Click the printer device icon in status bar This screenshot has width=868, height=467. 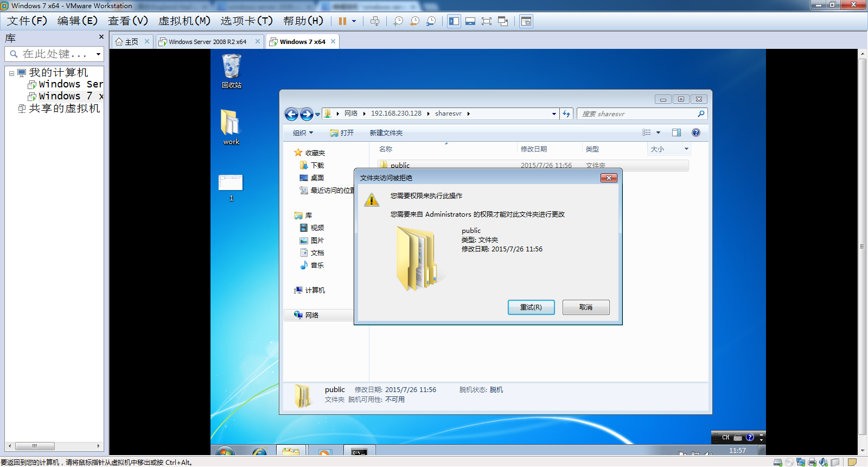click(812, 462)
